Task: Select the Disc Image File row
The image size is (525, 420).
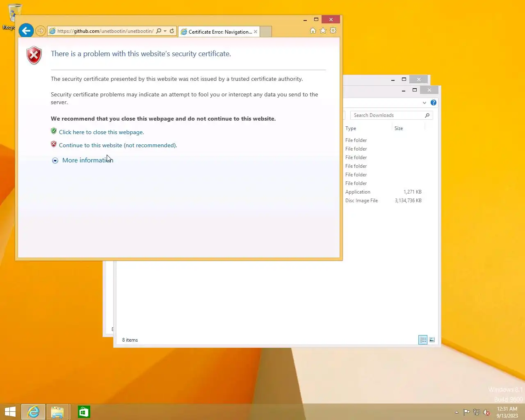Action: coord(383,201)
